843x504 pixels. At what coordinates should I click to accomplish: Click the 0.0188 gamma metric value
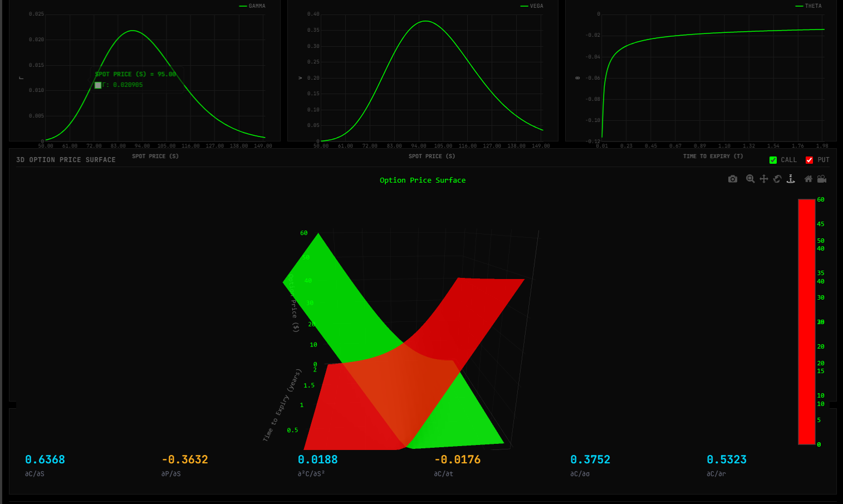(318, 459)
